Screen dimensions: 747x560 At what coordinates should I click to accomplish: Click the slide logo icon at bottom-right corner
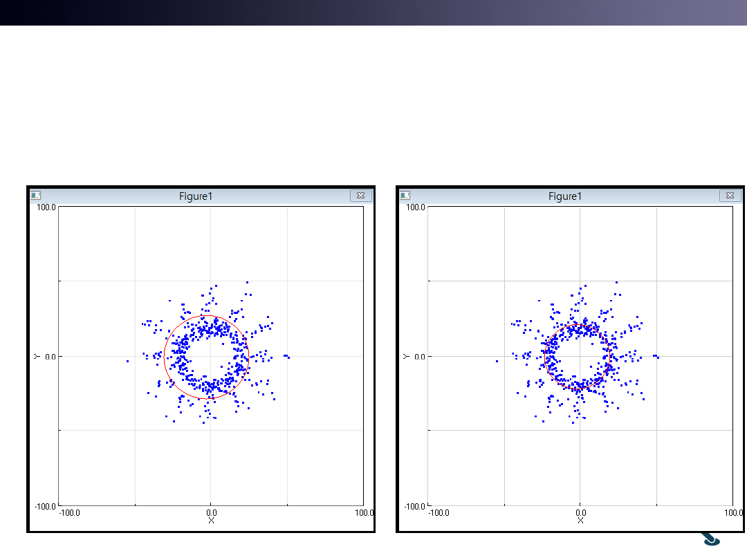[711, 540]
